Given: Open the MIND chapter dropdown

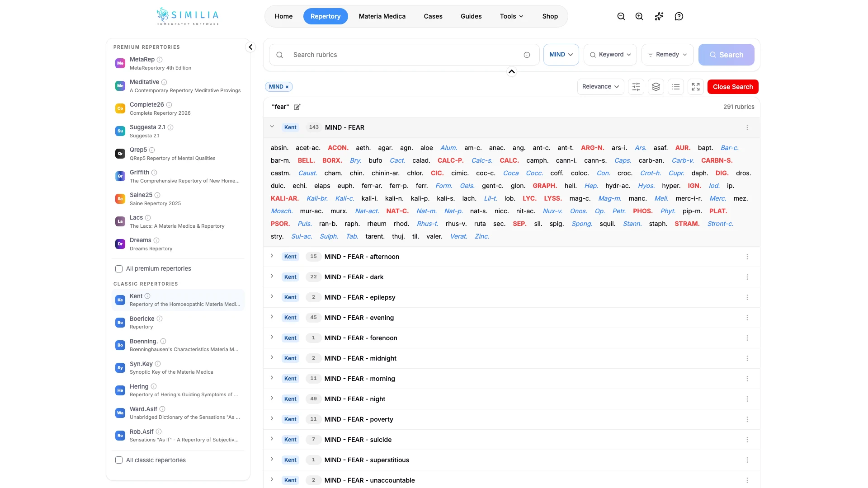Looking at the screenshot, I should click(x=561, y=55).
